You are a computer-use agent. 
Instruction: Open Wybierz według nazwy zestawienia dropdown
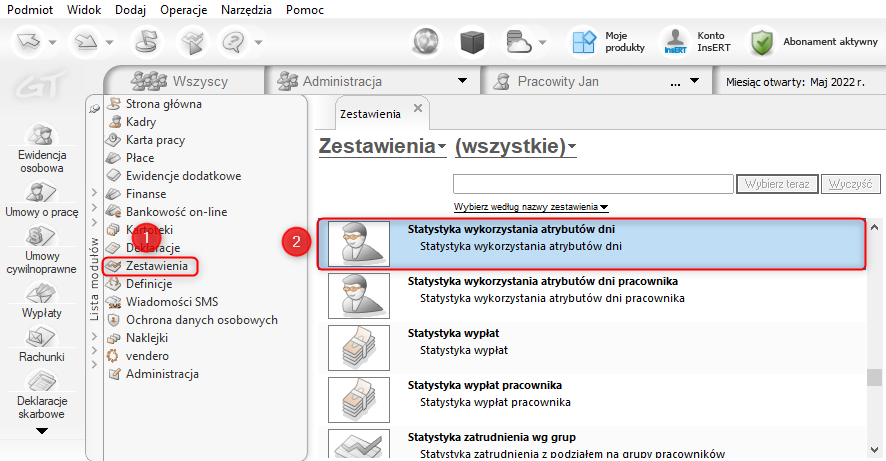click(x=531, y=207)
